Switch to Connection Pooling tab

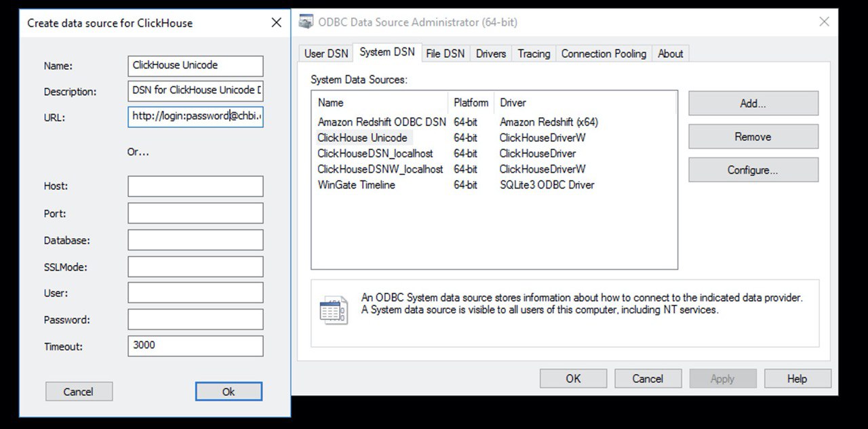pyautogui.click(x=604, y=54)
